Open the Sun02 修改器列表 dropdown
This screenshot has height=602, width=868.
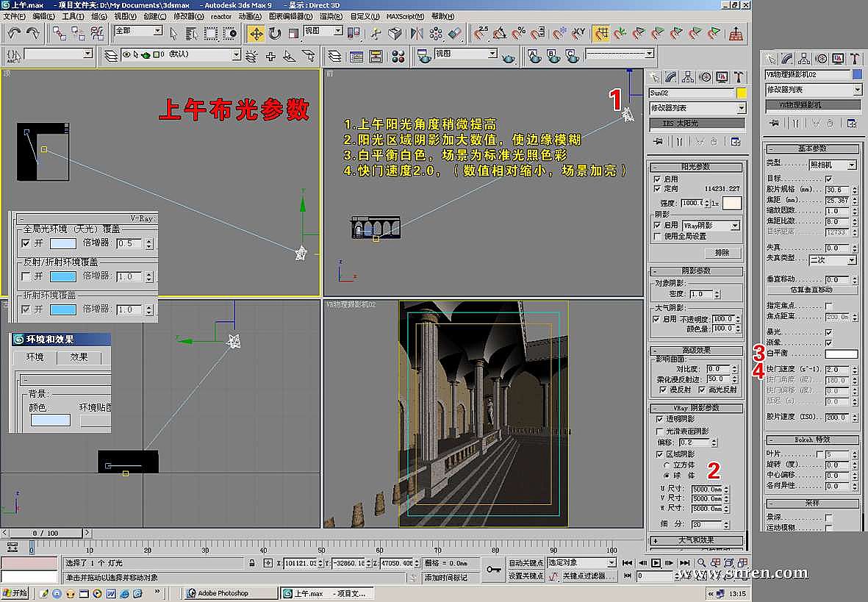(741, 108)
